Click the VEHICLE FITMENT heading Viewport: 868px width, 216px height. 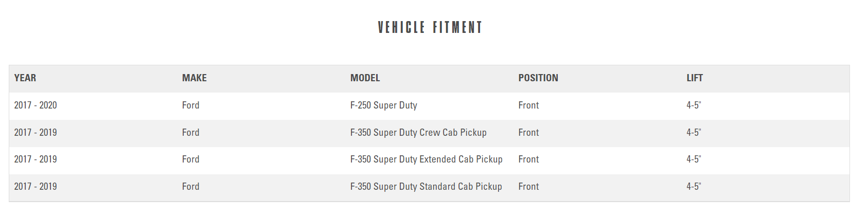point(430,27)
